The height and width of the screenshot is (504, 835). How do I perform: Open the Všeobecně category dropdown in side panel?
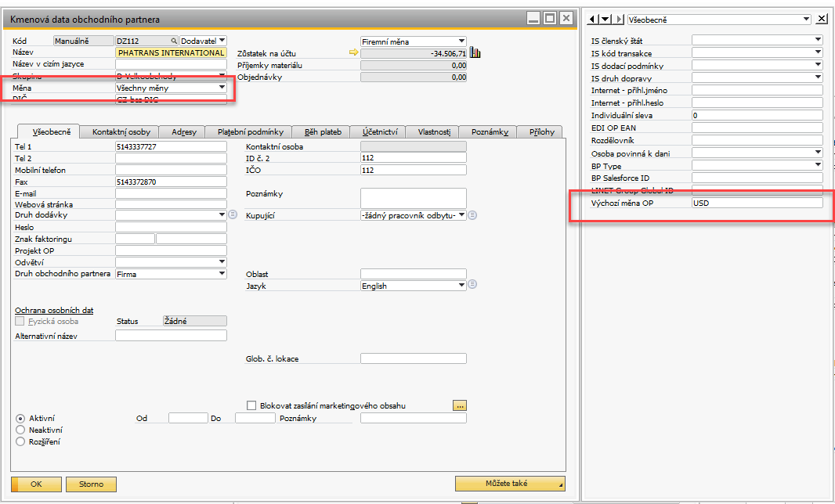tap(806, 19)
